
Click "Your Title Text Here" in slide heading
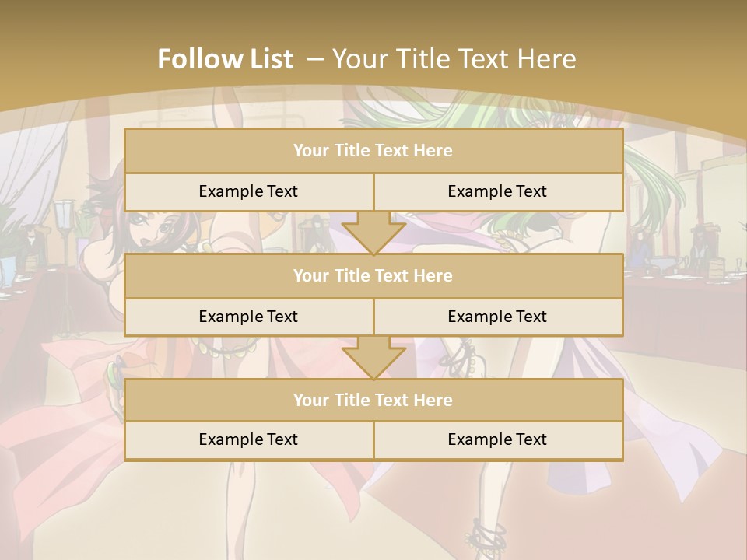(454, 59)
